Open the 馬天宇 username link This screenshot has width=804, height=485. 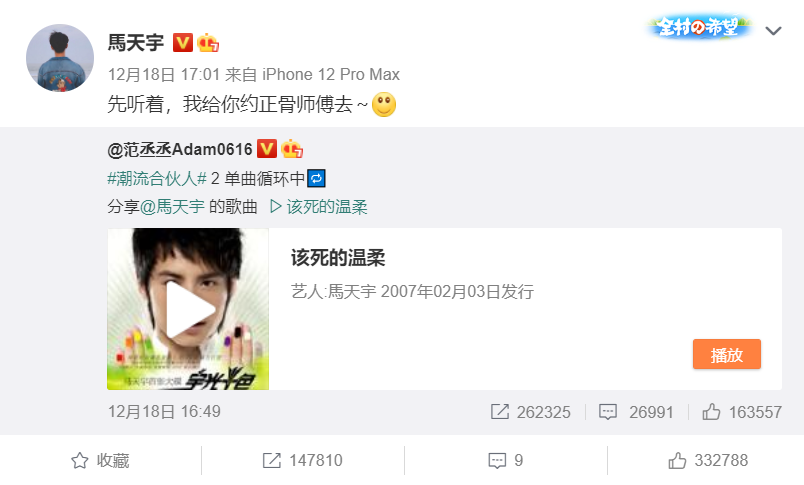(x=136, y=43)
